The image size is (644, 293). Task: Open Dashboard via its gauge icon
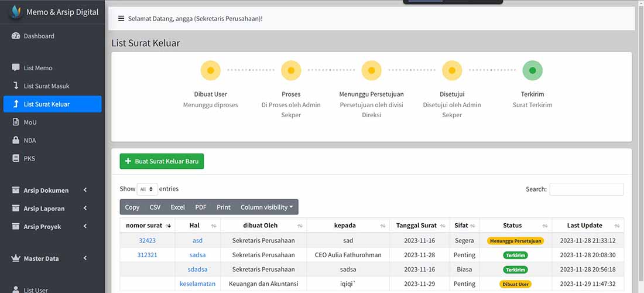click(x=16, y=36)
